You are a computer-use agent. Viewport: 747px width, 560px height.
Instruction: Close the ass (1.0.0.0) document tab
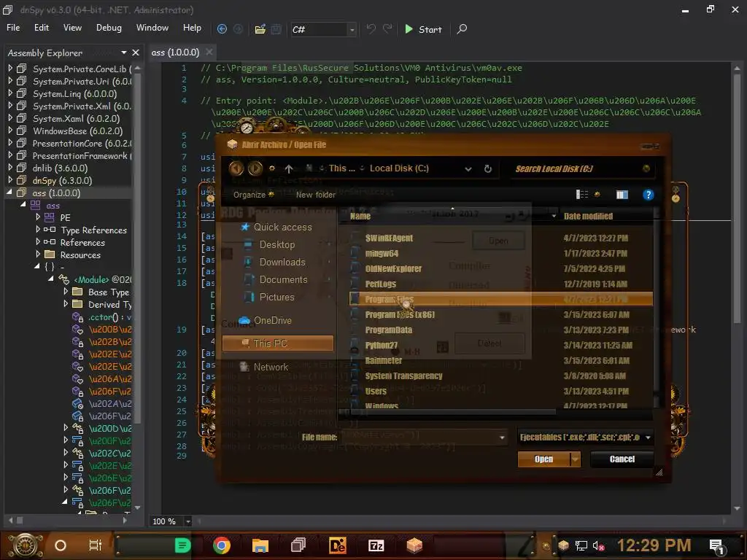pyautogui.click(x=209, y=52)
